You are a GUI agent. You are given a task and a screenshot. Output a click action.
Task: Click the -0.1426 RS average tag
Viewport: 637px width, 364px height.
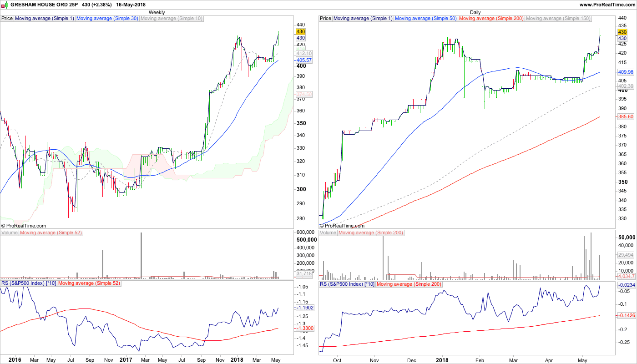[627, 316]
